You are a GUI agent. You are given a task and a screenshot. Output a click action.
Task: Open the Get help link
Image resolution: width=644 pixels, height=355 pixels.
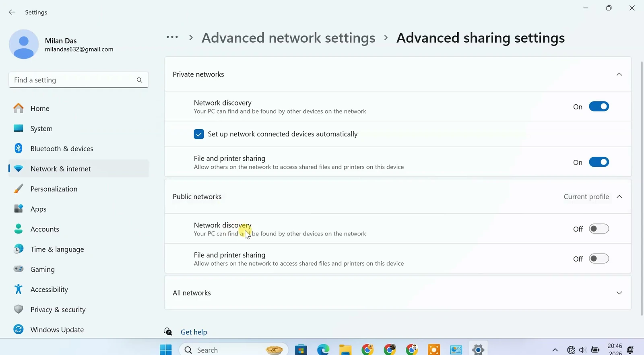tap(194, 332)
